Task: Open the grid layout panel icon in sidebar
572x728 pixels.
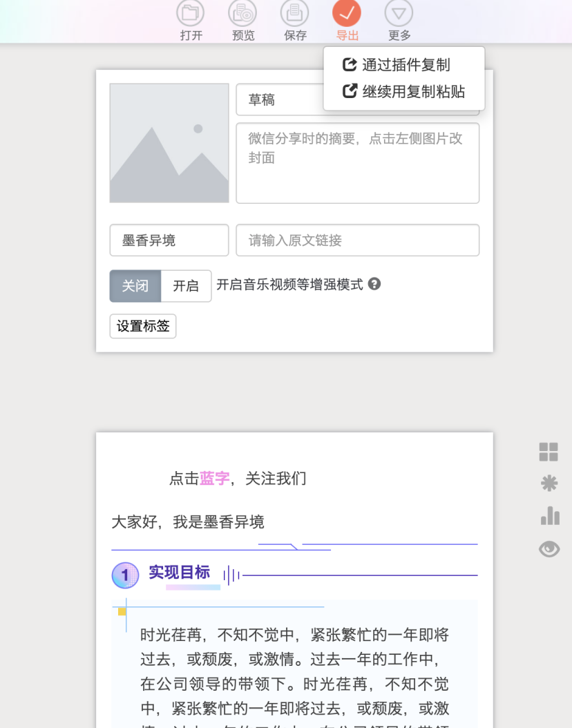Action: click(x=549, y=452)
